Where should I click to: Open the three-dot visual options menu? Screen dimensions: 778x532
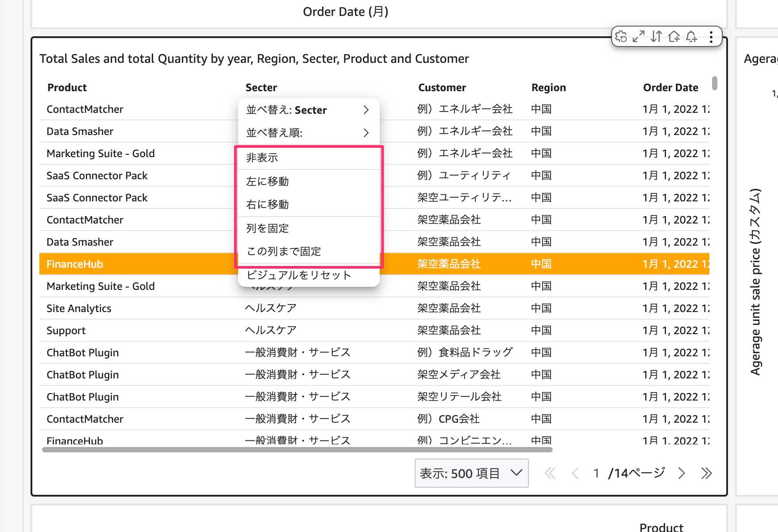pos(711,36)
